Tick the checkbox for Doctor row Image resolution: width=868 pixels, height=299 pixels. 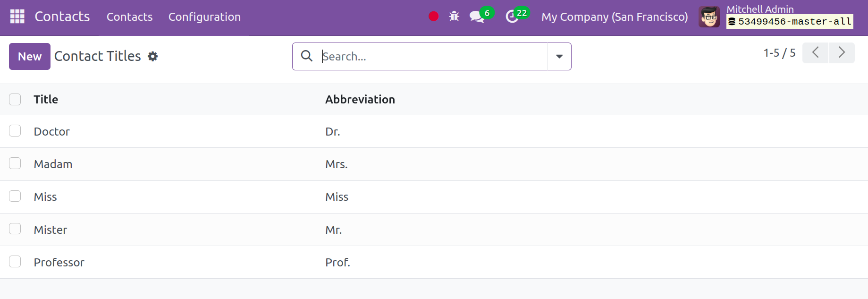click(15, 131)
